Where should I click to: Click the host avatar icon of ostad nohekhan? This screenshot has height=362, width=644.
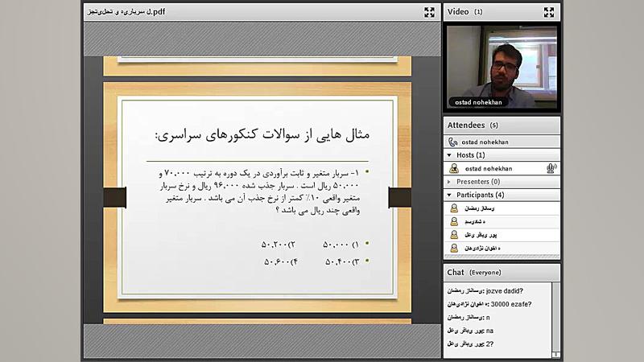[x=454, y=168]
